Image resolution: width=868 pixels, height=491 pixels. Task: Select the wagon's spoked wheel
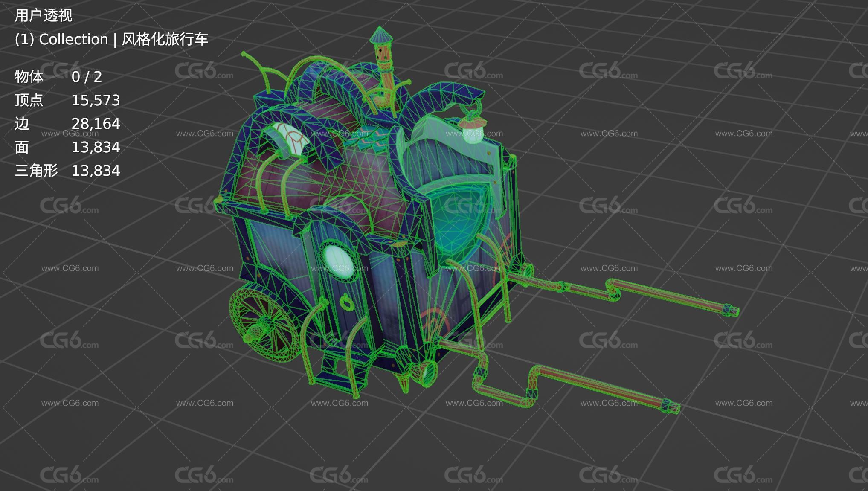pyautogui.click(x=265, y=325)
